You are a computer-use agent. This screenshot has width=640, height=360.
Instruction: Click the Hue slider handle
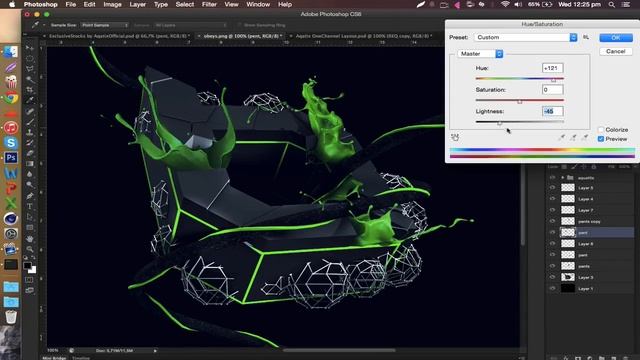click(553, 80)
